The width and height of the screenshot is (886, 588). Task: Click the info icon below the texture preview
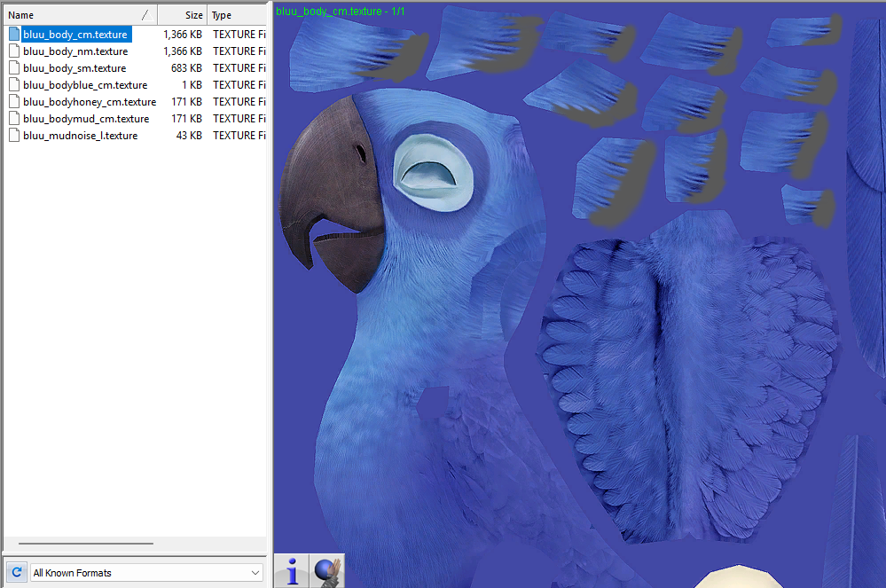point(292,571)
